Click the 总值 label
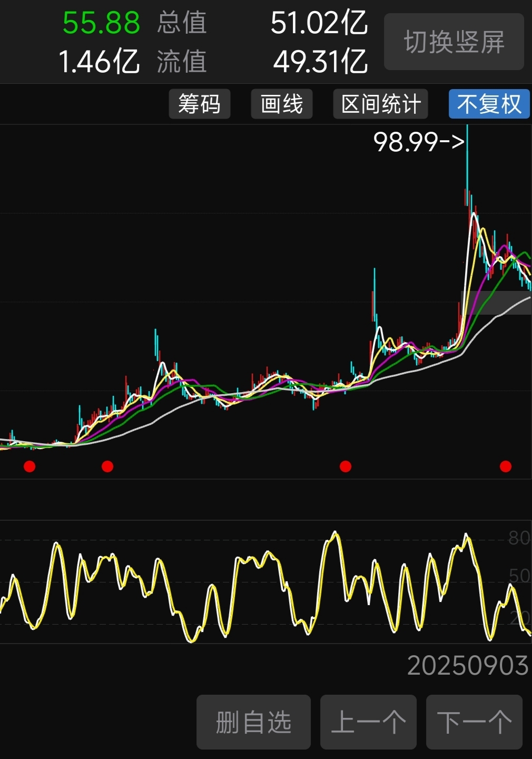Image resolution: width=532 pixels, height=759 pixels. [182, 23]
